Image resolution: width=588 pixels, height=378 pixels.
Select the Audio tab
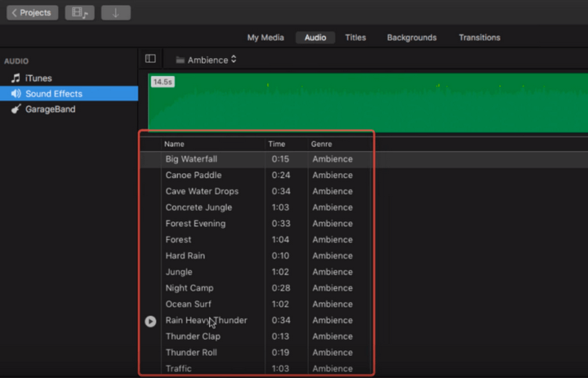(315, 38)
